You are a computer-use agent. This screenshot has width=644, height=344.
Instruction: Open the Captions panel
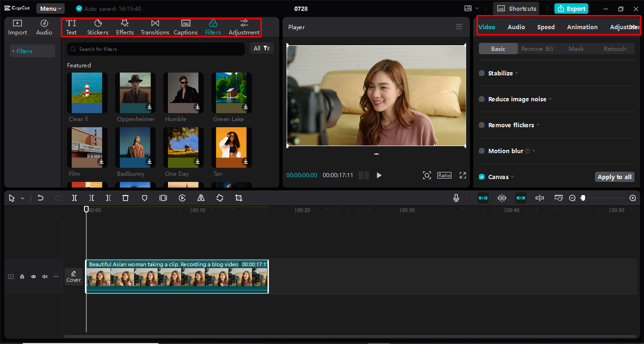(186, 27)
